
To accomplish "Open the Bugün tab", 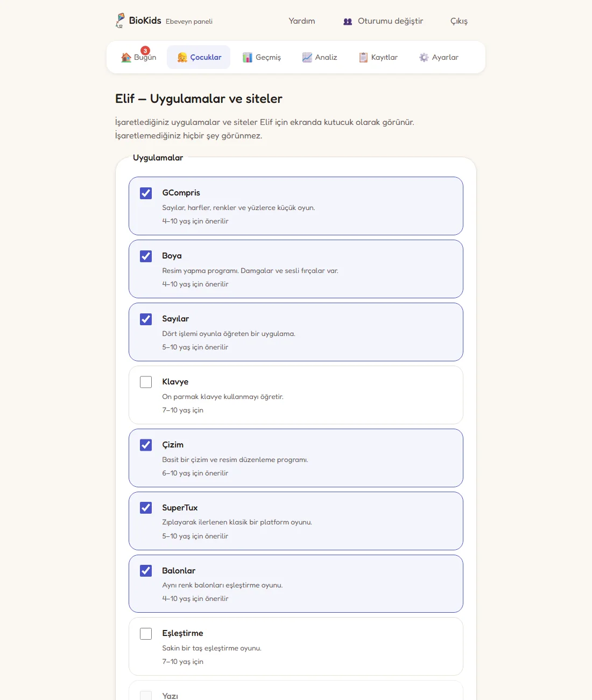I will point(139,57).
